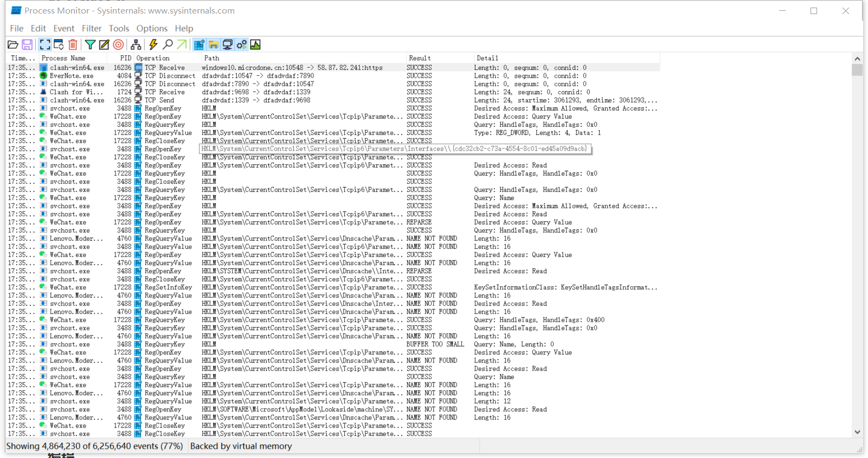Toggle the Capture events icon
The width and height of the screenshot is (868, 458).
pyautogui.click(x=45, y=44)
